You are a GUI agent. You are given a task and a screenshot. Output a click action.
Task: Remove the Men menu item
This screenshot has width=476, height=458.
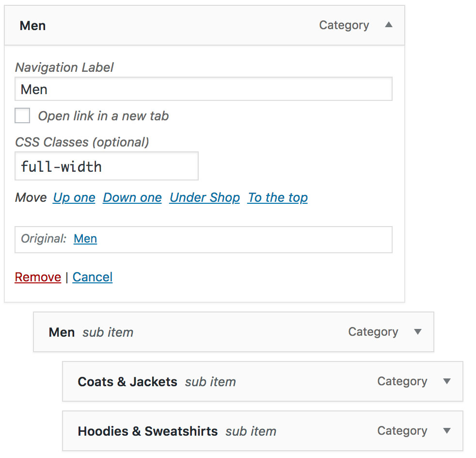pyautogui.click(x=38, y=277)
